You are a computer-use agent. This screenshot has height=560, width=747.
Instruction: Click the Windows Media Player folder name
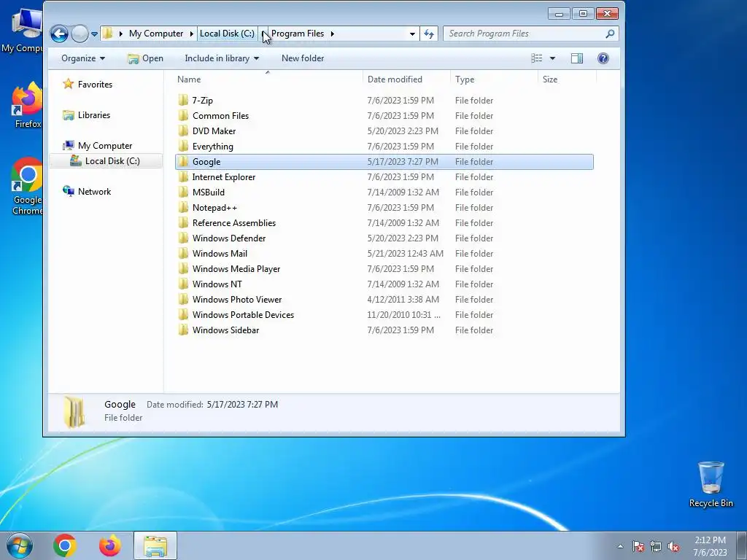236,268
